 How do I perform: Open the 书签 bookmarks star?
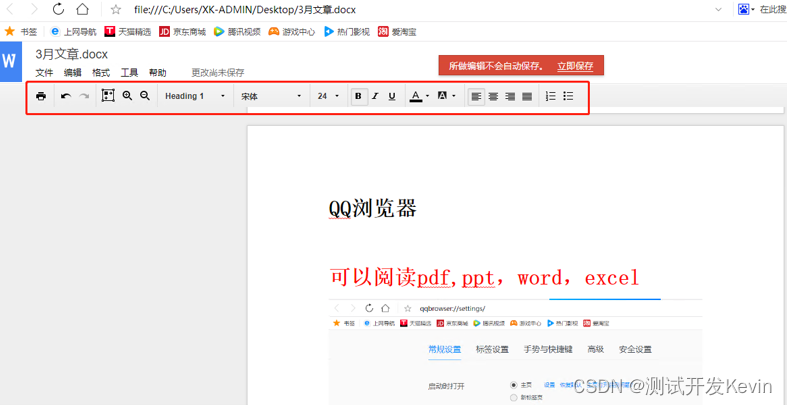point(21,32)
